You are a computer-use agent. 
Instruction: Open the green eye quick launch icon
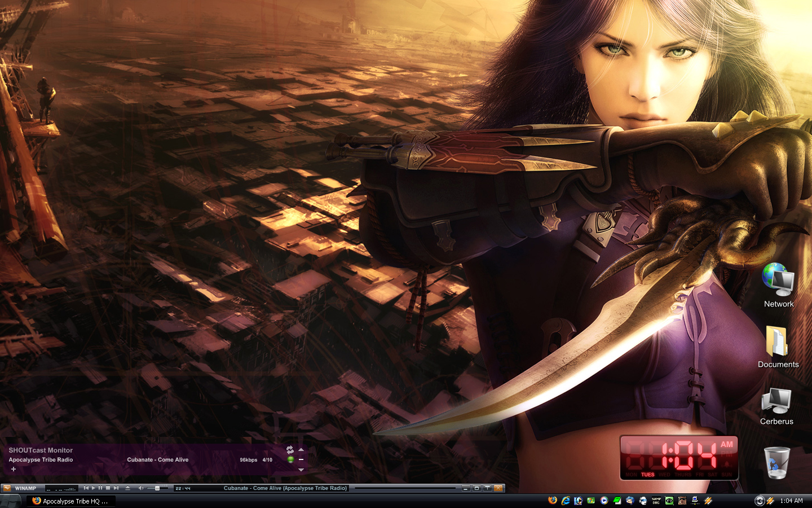pos(669,501)
